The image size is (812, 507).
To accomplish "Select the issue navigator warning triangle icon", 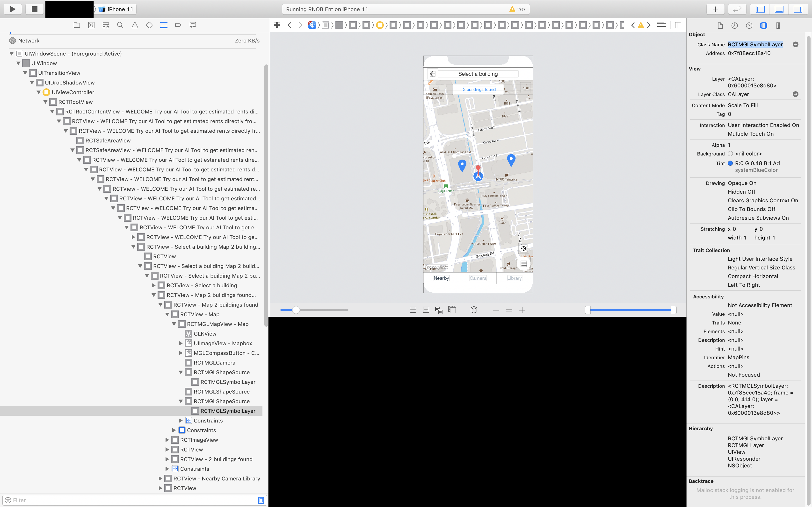I will tap(135, 25).
